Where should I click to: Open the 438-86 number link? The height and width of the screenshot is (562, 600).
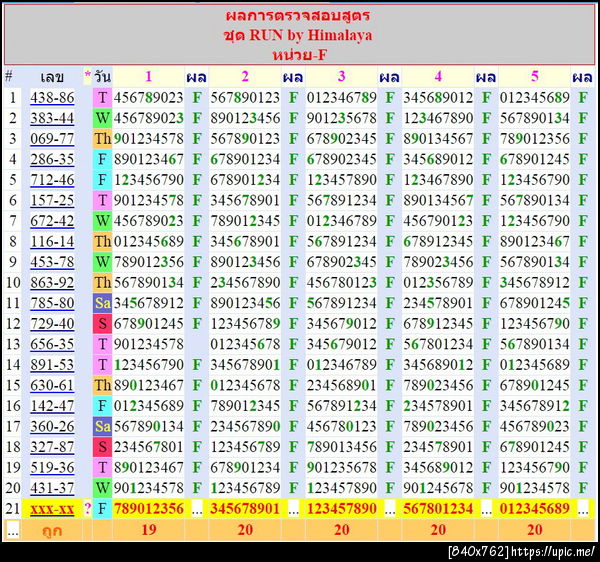[52, 98]
